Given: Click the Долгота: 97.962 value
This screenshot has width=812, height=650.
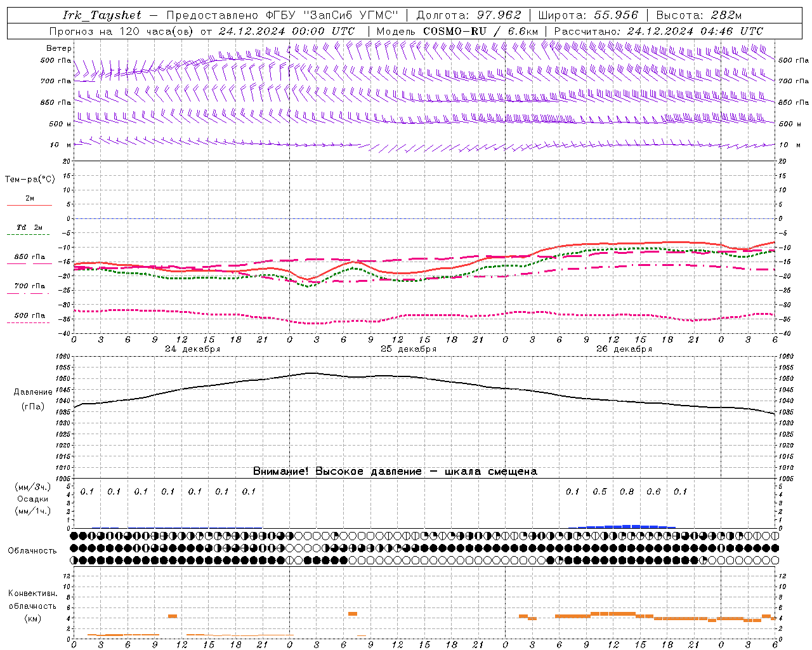Looking at the screenshot, I should pos(469,15).
